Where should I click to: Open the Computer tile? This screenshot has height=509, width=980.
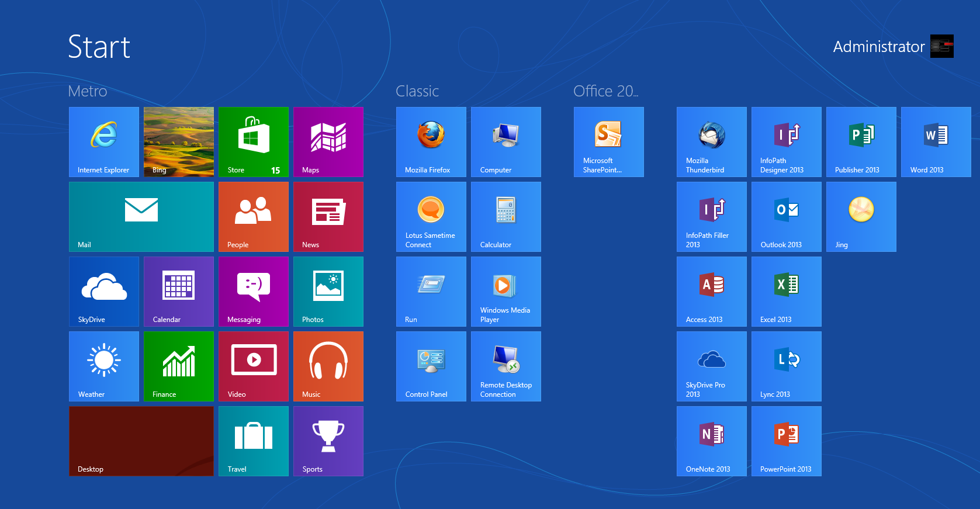click(x=506, y=142)
